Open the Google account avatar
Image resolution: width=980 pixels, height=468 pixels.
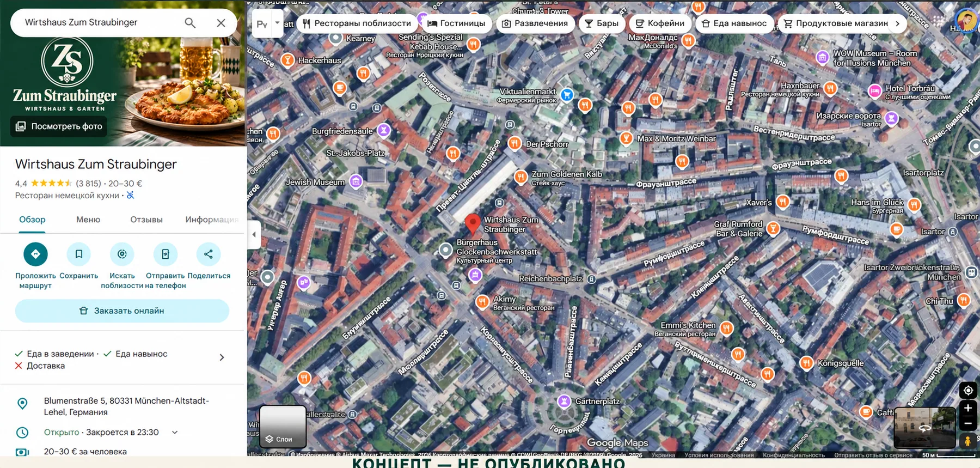click(x=967, y=21)
